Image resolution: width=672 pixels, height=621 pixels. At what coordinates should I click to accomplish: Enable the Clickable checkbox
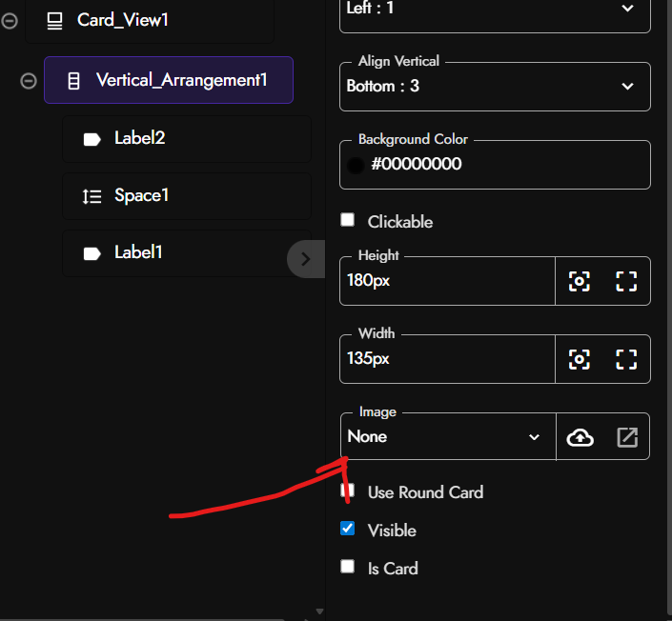click(348, 220)
